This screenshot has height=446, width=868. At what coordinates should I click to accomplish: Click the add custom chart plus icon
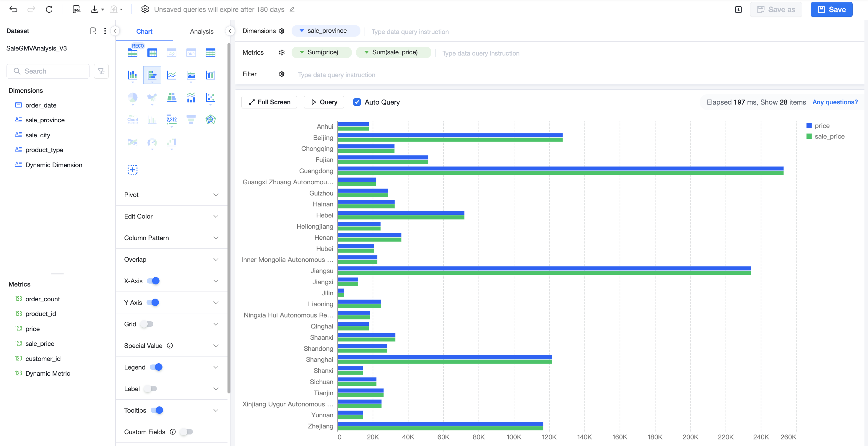pyautogui.click(x=132, y=170)
